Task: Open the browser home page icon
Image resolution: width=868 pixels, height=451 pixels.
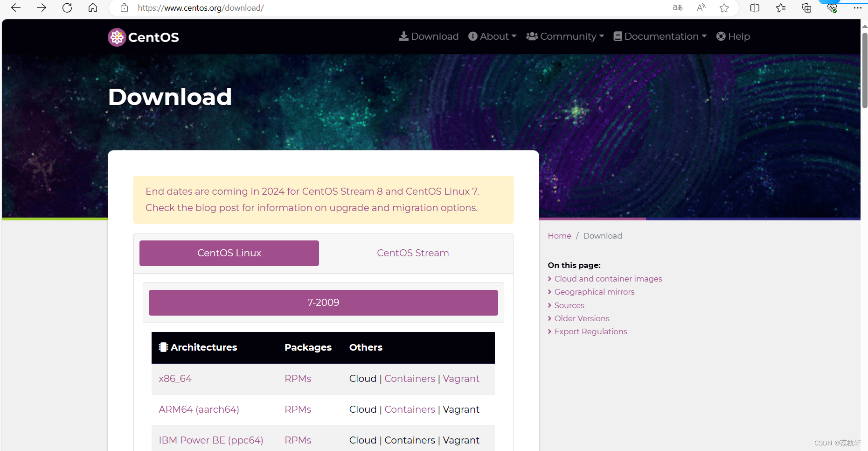Action: (93, 8)
